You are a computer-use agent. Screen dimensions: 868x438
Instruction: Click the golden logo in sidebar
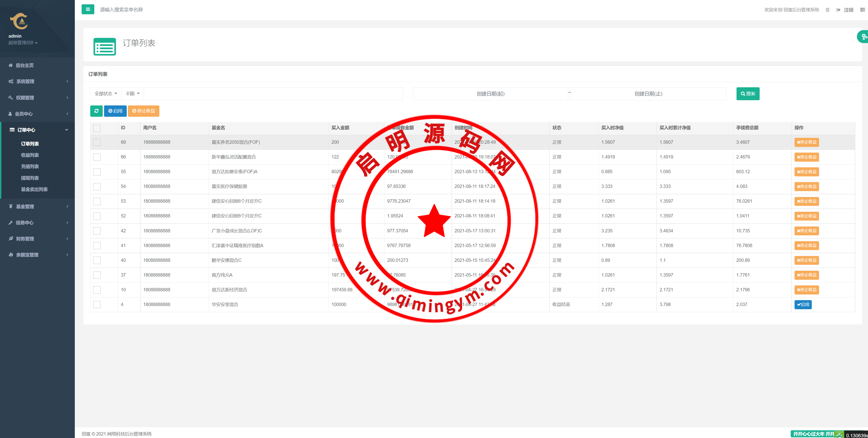click(x=19, y=21)
